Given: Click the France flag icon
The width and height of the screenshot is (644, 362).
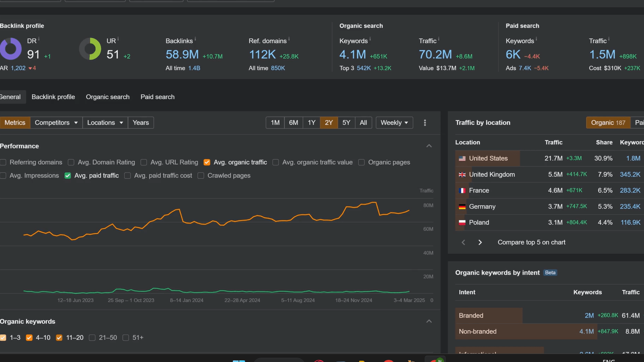Looking at the screenshot, I should tap(462, 190).
